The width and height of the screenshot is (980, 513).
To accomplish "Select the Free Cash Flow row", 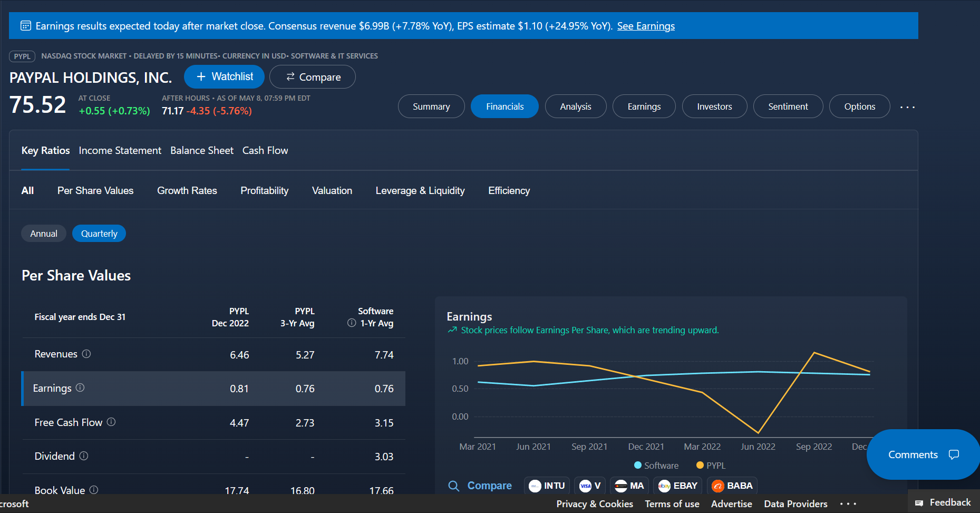I will click(214, 422).
